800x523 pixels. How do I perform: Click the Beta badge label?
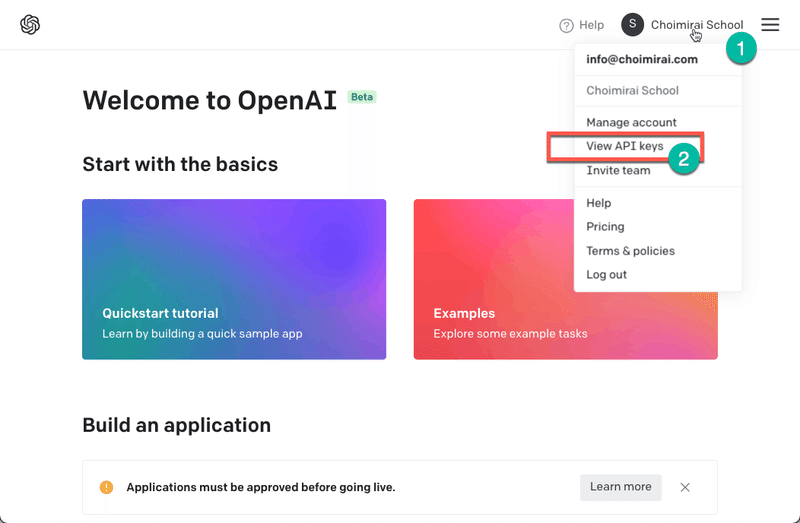point(362,97)
